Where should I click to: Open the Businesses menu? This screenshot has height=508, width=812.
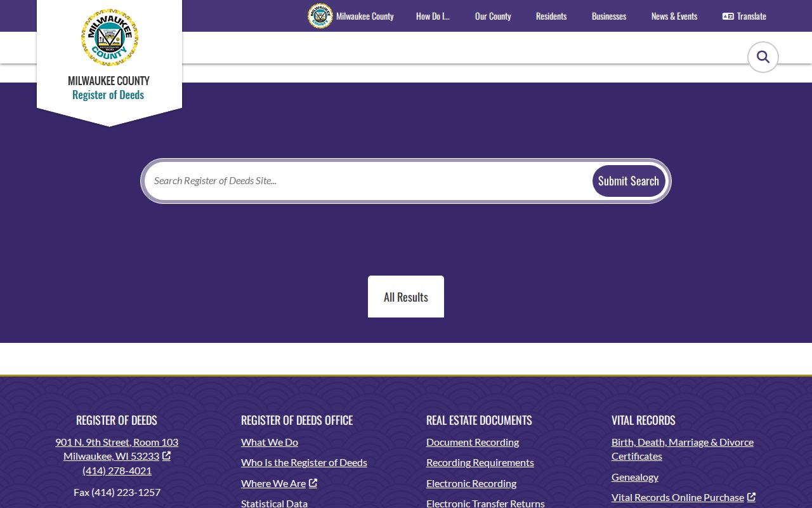(609, 17)
